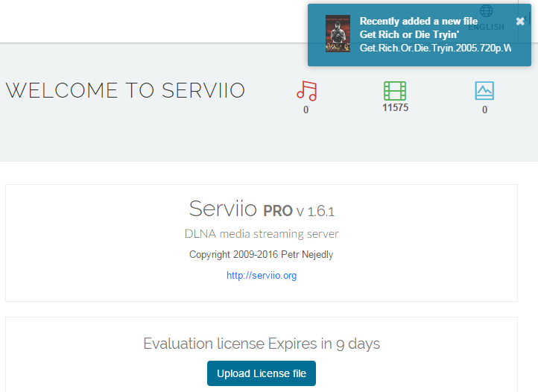Click the video count 11575
Viewport: 538px width, 392px height.
pyautogui.click(x=395, y=107)
